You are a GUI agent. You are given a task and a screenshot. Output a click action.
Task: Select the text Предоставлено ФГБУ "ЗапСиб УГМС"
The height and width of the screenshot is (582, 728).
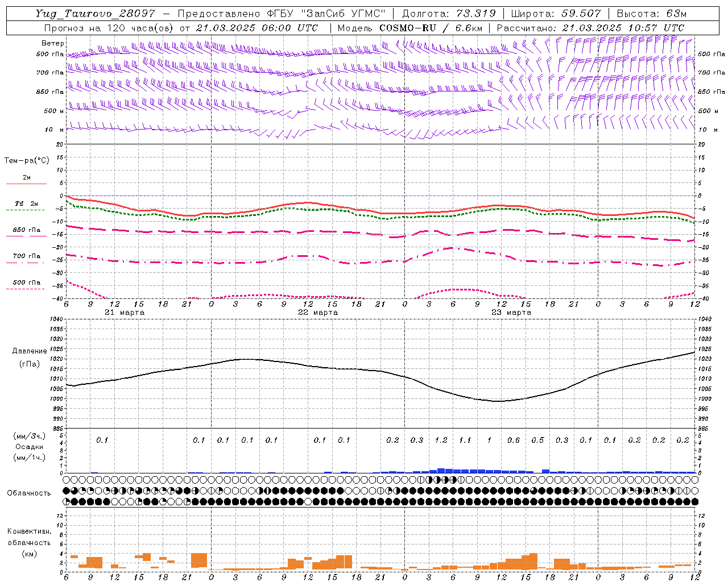(282, 14)
